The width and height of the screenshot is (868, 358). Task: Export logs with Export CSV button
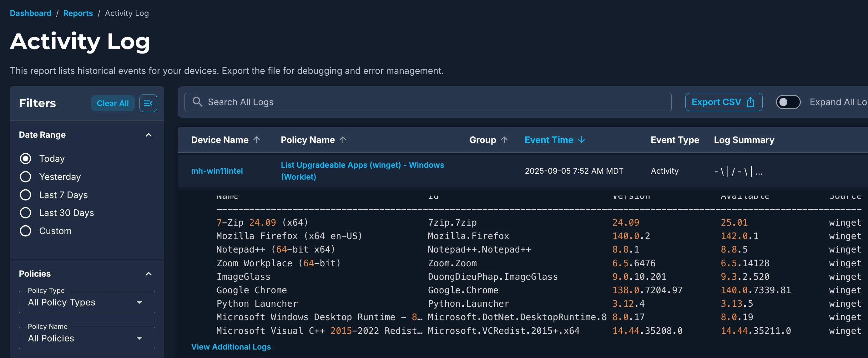(724, 102)
